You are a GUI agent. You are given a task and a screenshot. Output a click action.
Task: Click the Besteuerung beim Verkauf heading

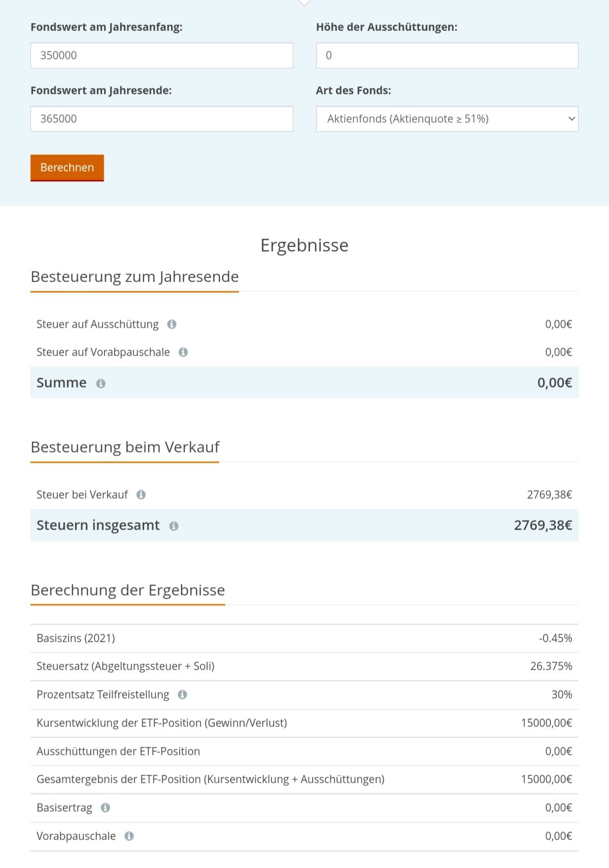click(125, 447)
